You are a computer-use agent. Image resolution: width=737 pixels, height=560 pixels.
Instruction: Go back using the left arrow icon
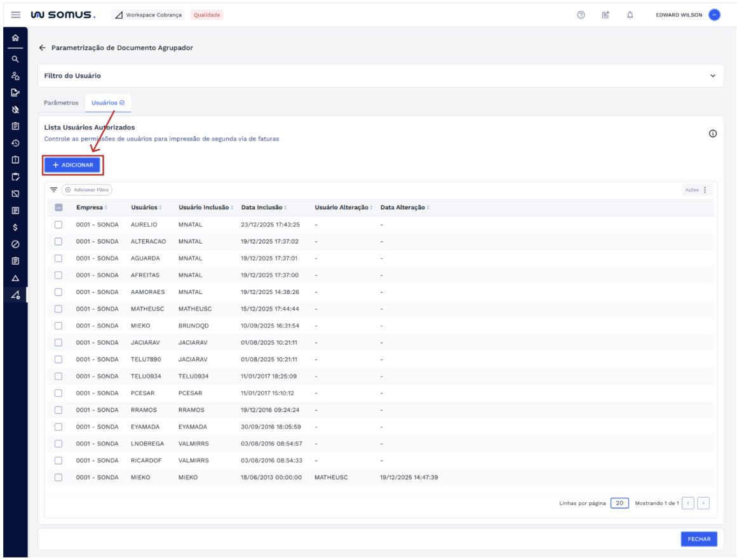[43, 48]
